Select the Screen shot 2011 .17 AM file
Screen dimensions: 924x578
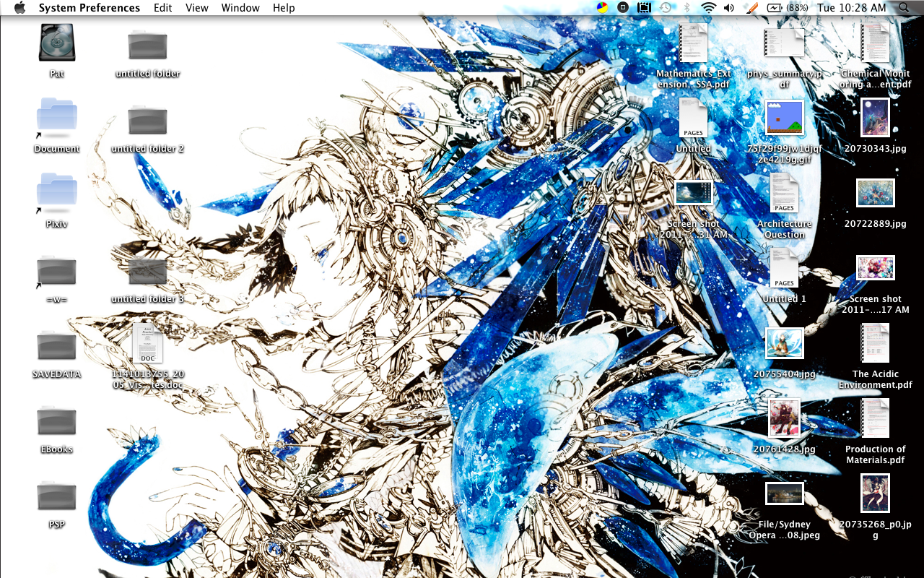coord(876,268)
